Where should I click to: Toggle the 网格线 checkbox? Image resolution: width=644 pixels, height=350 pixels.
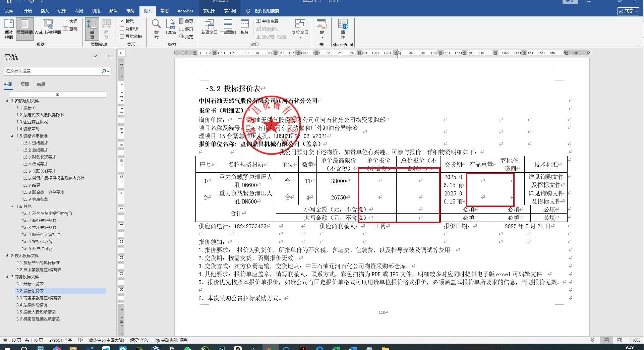(x=122, y=29)
